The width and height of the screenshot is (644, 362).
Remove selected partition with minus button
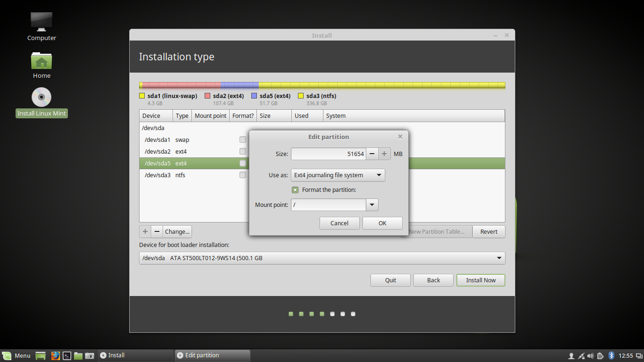157,231
